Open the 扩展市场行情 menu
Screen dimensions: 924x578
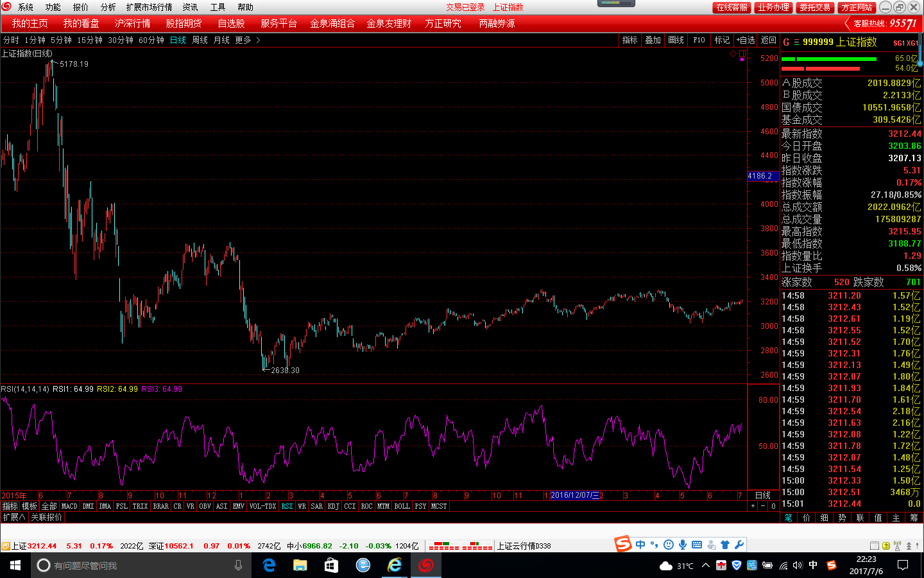tap(149, 7)
